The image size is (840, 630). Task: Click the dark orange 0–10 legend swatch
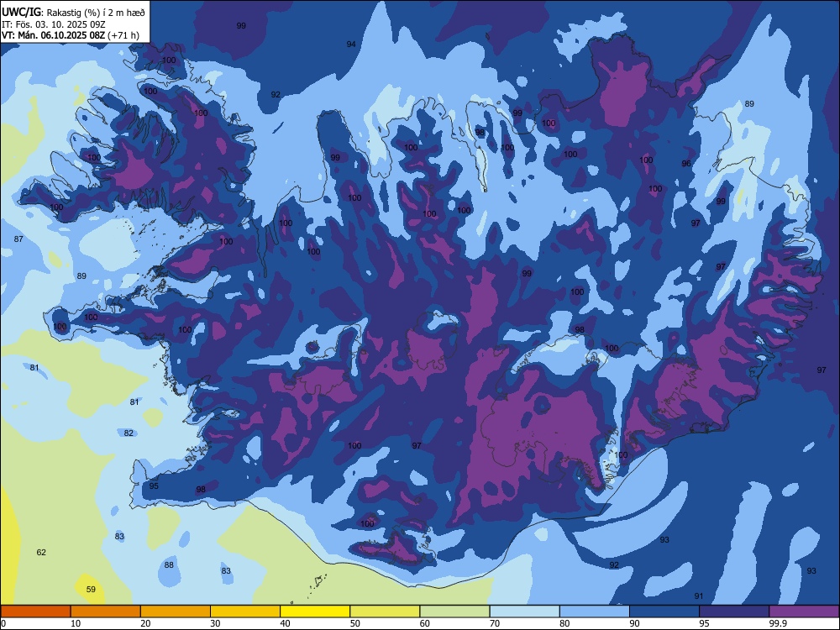(x=35, y=612)
